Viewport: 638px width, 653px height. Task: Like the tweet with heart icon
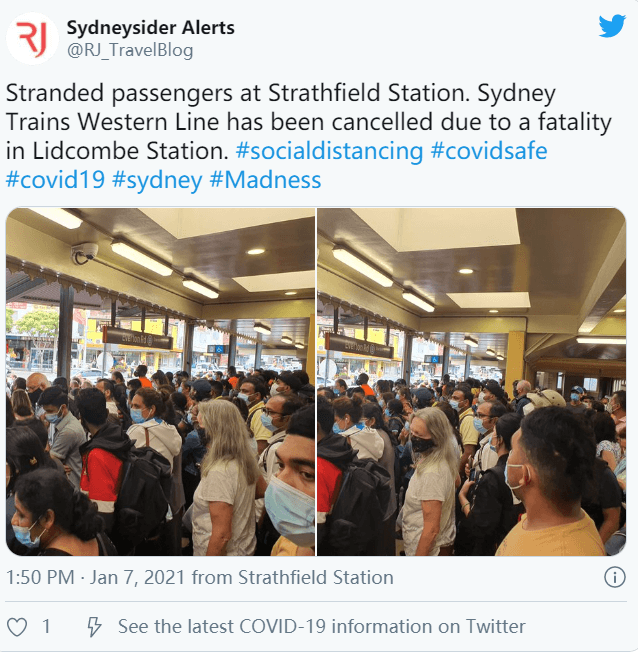pyautogui.click(x=17, y=627)
